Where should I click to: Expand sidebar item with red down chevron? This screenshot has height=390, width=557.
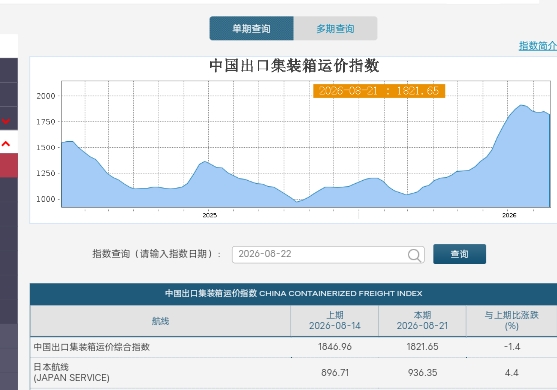tap(6, 121)
